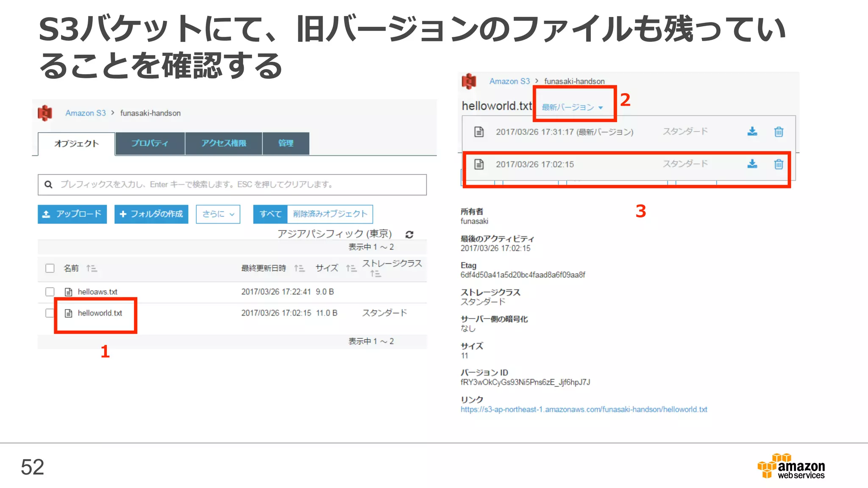Download the 17:31:17 latest version file
Viewport: 868px width, 488px height.
(752, 131)
